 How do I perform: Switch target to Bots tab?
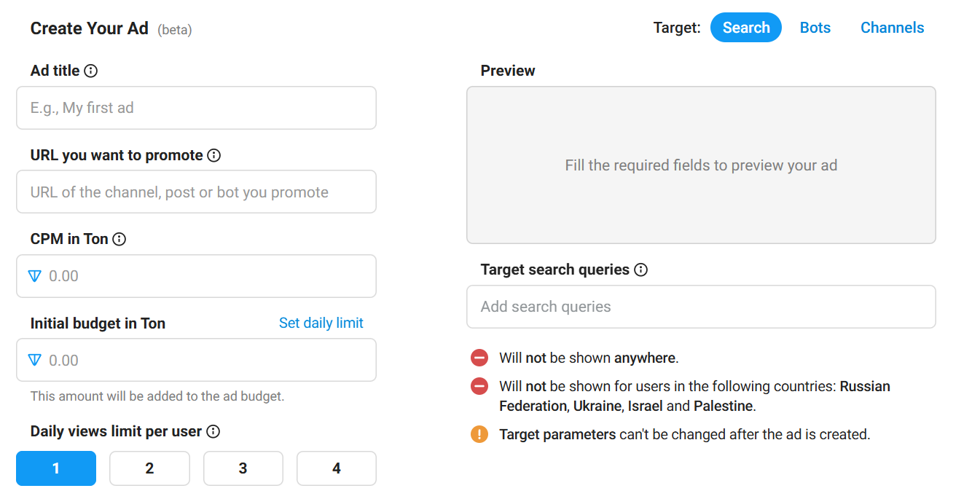[815, 28]
